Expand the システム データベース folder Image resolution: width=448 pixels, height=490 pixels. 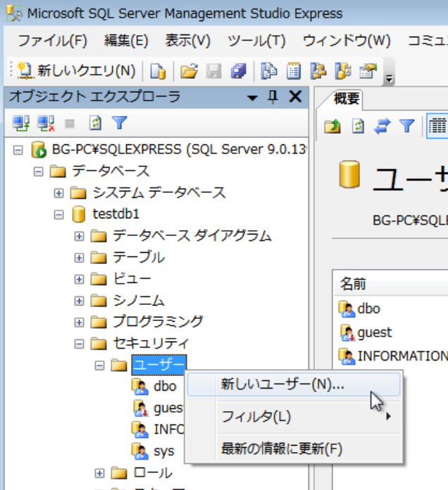[x=58, y=193]
